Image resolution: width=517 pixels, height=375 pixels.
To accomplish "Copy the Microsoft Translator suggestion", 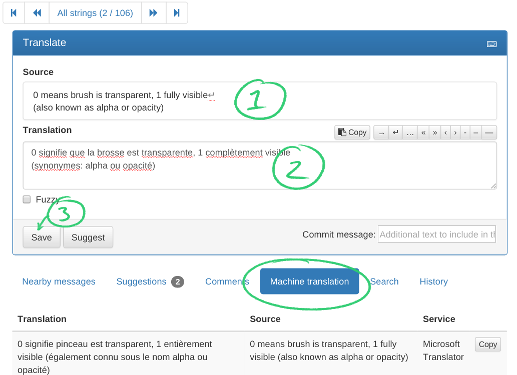I will click(x=488, y=344).
